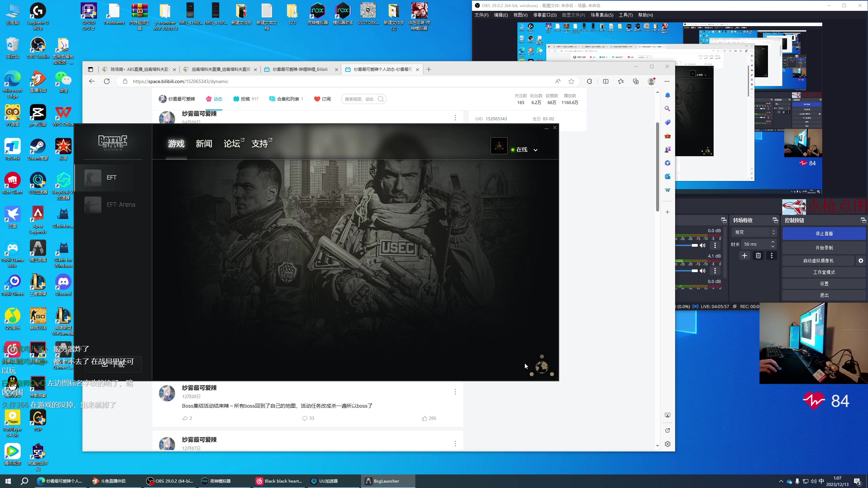868x488 pixels.
Task: Open more options on the 12月08日 post
Action: [x=455, y=392]
